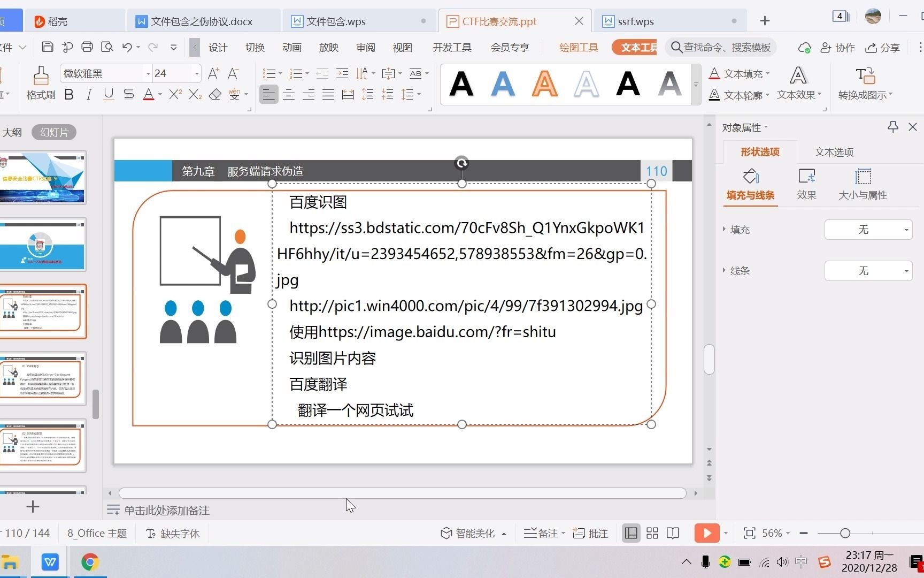Toggle Underline formatting
The height and width of the screenshot is (578, 924).
(109, 95)
